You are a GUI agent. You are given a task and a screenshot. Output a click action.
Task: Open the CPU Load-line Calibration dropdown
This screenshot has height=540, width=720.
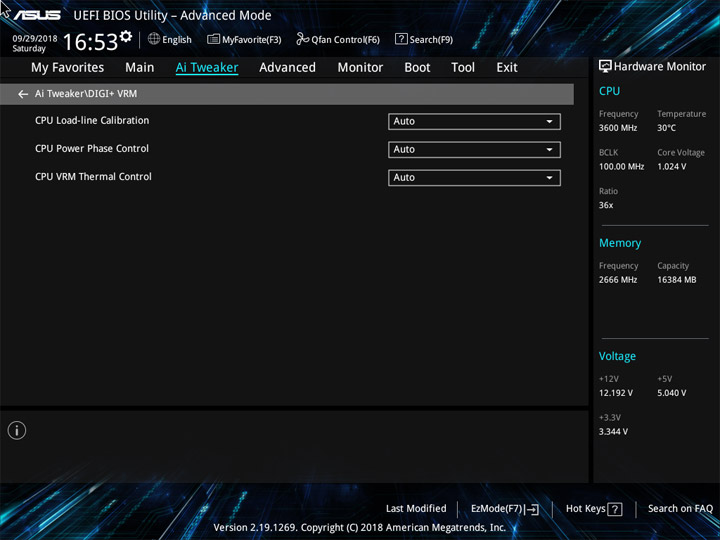point(474,122)
